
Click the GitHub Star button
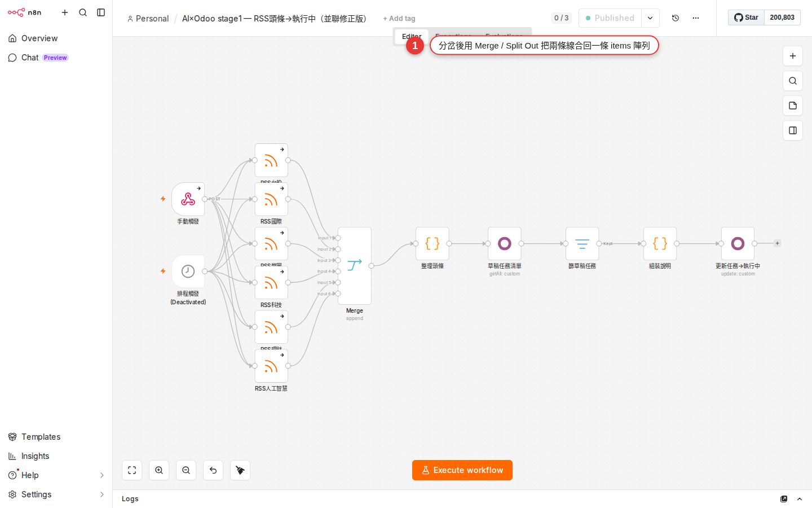tap(746, 17)
